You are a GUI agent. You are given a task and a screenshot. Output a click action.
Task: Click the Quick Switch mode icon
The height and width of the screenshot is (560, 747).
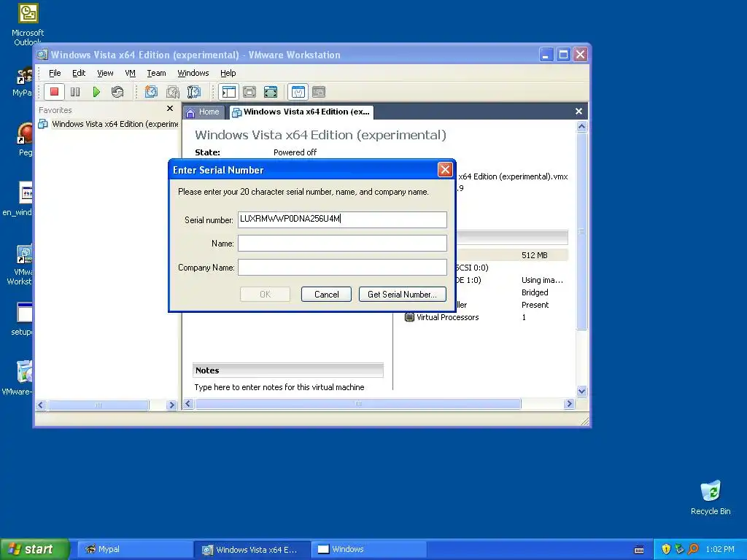(x=249, y=92)
